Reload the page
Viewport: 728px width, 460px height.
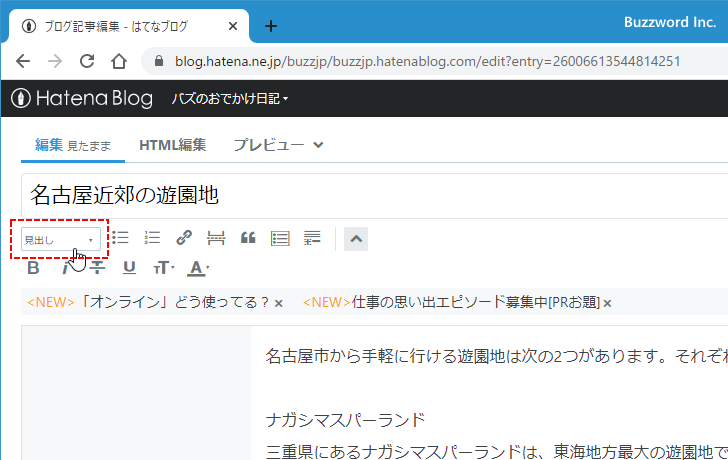click(x=87, y=61)
